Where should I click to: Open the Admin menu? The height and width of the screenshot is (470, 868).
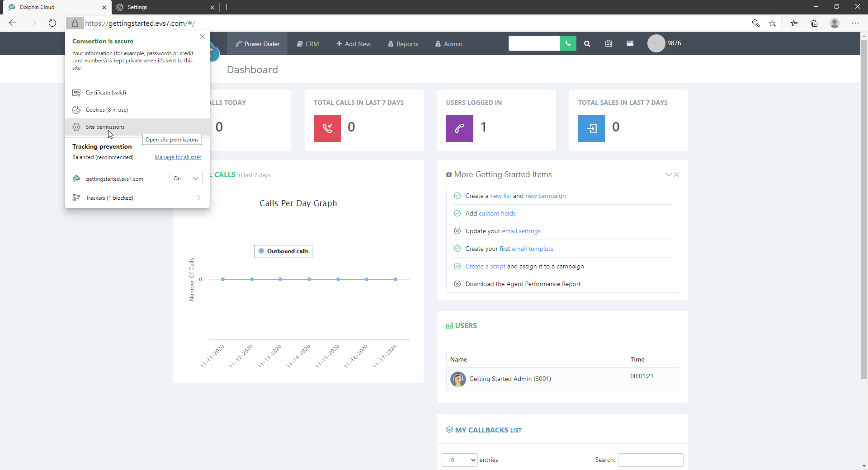[448, 44]
